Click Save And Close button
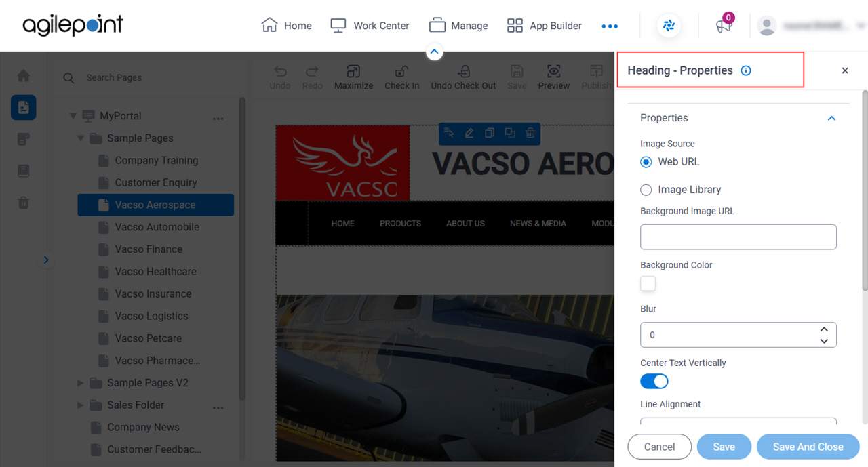The height and width of the screenshot is (467, 868). [808, 447]
